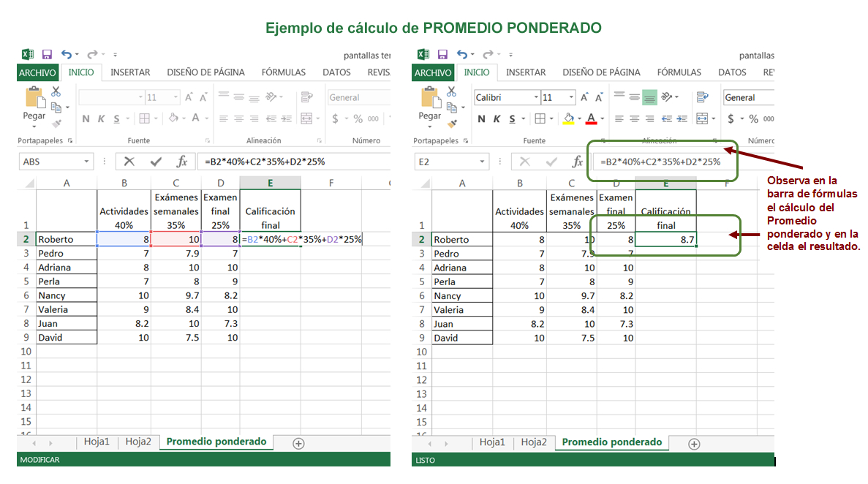
Task: Click Save icon in left Excel window
Action: pyautogui.click(x=47, y=54)
